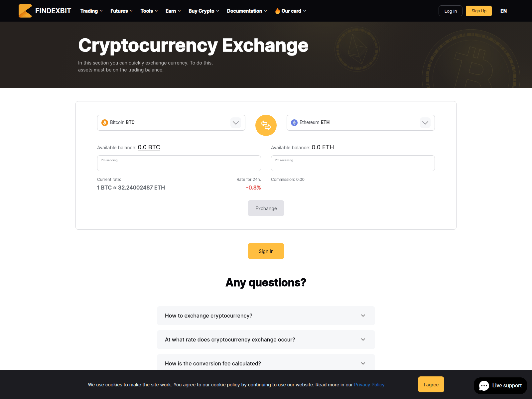532x399 pixels.
Task: Expand the conversion fee FAQ question
Action: (x=266, y=363)
